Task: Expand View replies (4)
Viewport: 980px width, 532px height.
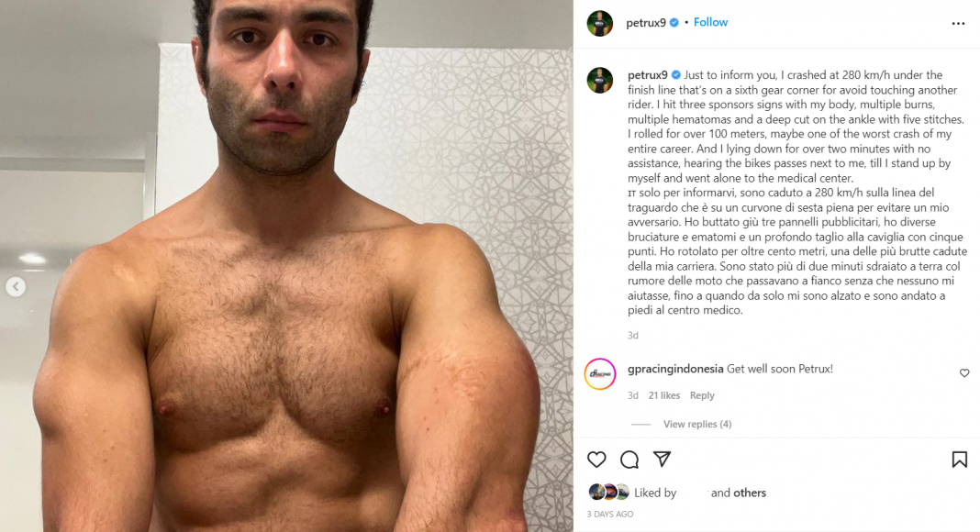Action: tap(696, 424)
